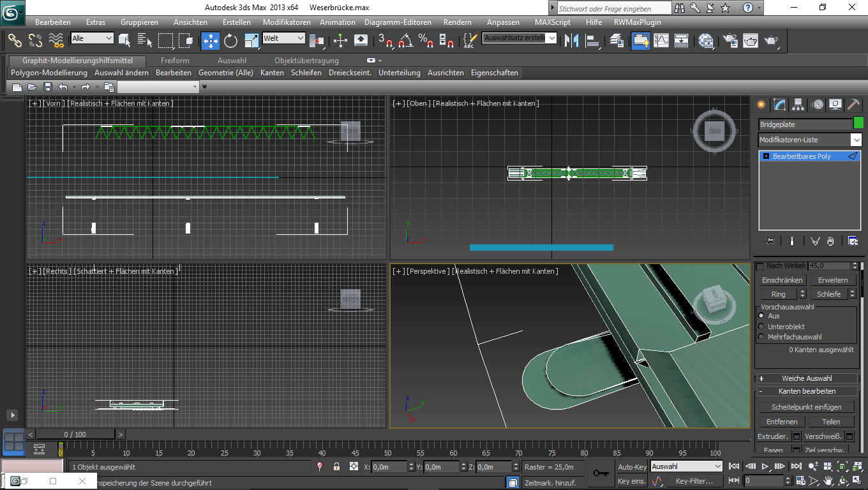Open the Curve Editor from the toolbar
The image size is (868, 490).
[x=661, y=41]
